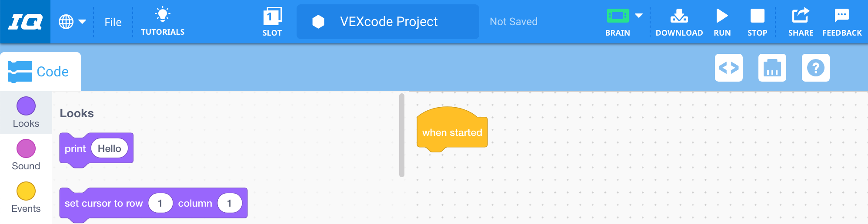
Task: Click the VEX IQ logo
Action: pyautogui.click(x=25, y=21)
